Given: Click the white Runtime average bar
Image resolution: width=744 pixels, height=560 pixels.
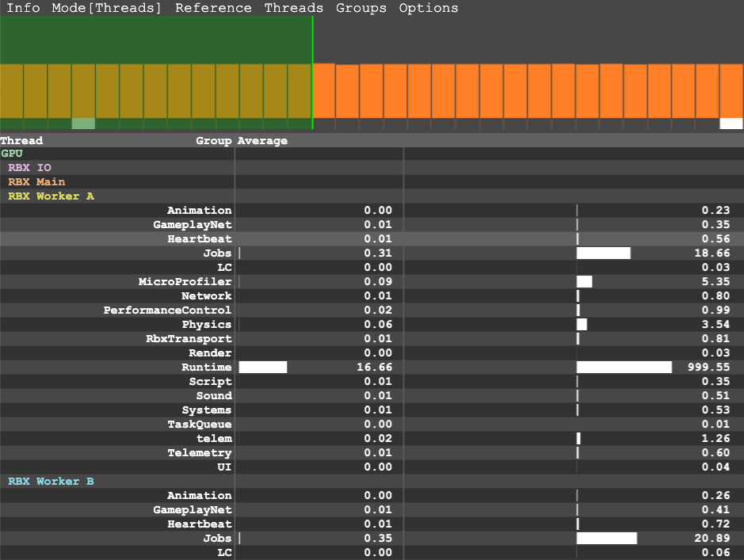Looking at the screenshot, I should tap(263, 368).
